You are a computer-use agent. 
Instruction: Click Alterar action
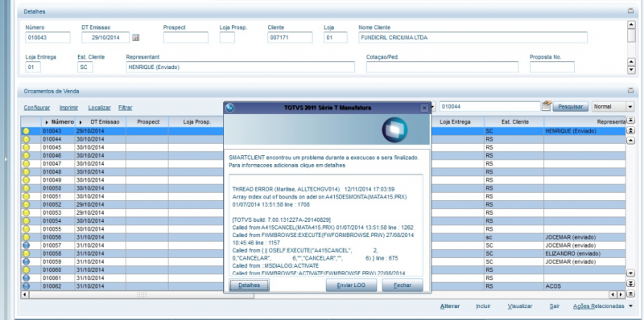[450, 306]
